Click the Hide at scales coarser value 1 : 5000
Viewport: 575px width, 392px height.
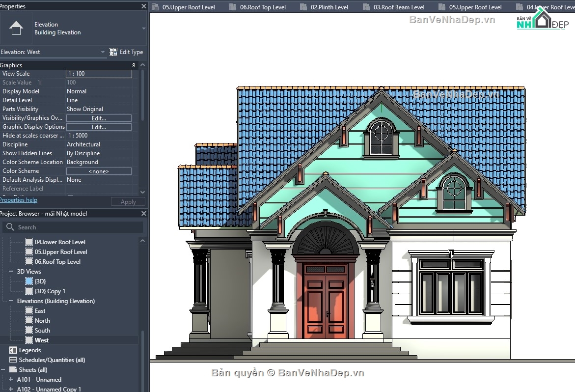tap(78, 136)
